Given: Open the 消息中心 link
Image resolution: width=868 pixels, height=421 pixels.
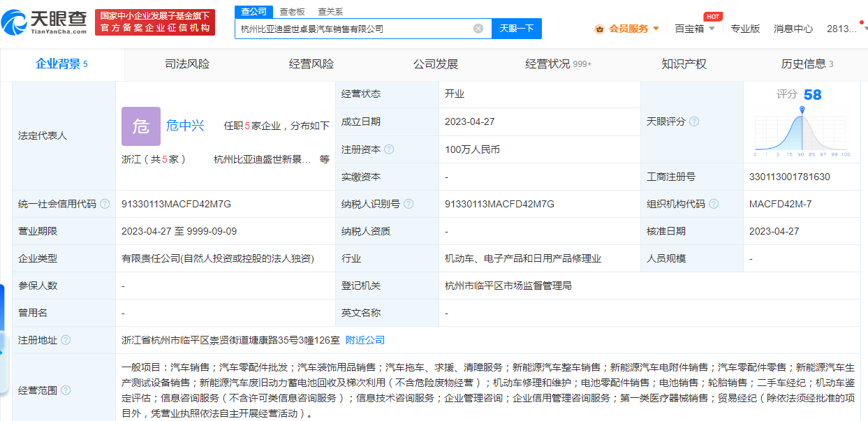Looking at the screenshot, I should click(793, 29).
